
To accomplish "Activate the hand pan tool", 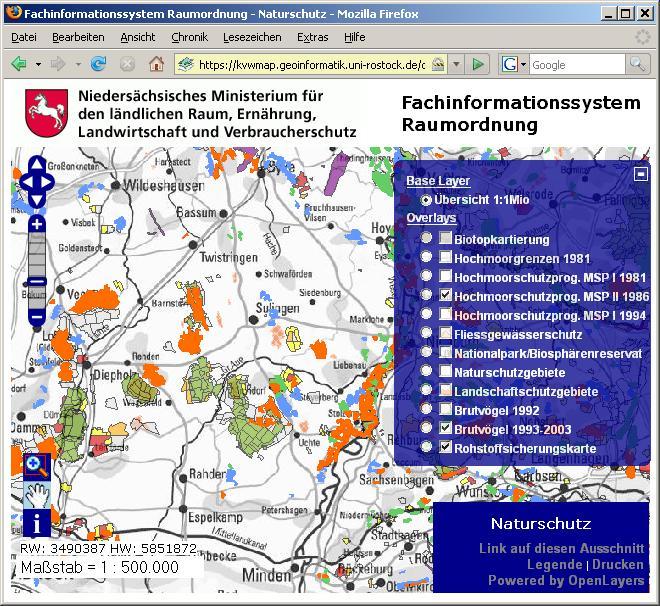I will pos(36,493).
